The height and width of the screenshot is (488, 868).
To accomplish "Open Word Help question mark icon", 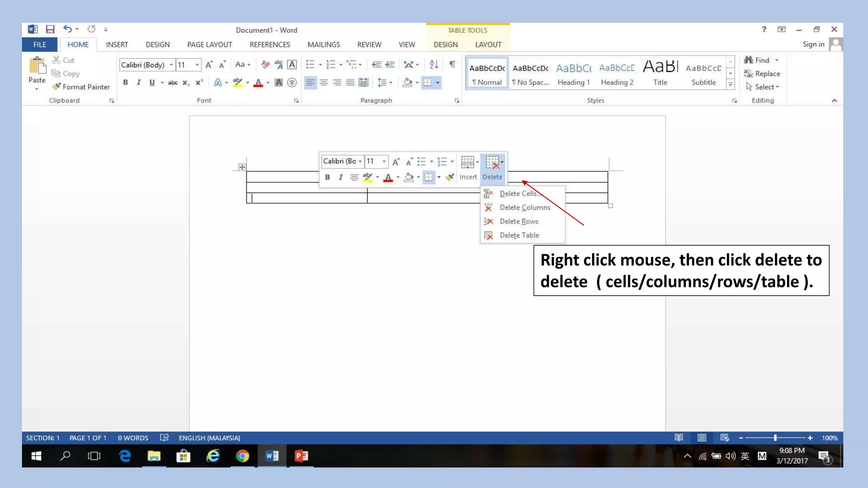I will [x=764, y=29].
